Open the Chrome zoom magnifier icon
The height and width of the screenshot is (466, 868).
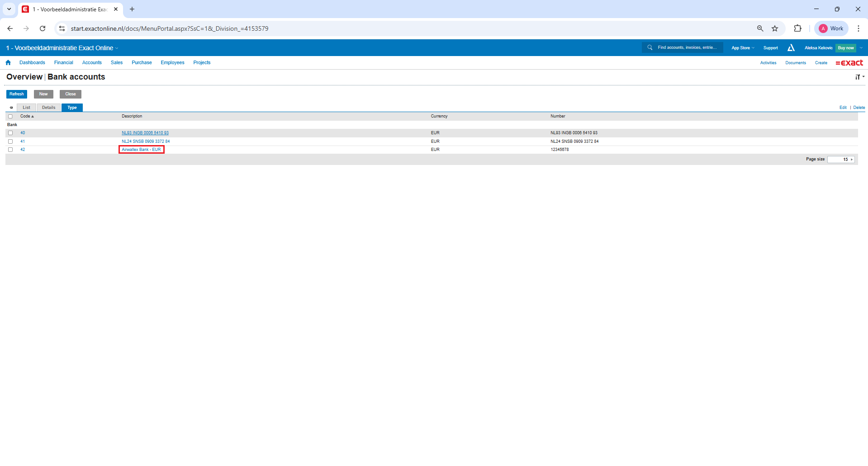tap(760, 28)
